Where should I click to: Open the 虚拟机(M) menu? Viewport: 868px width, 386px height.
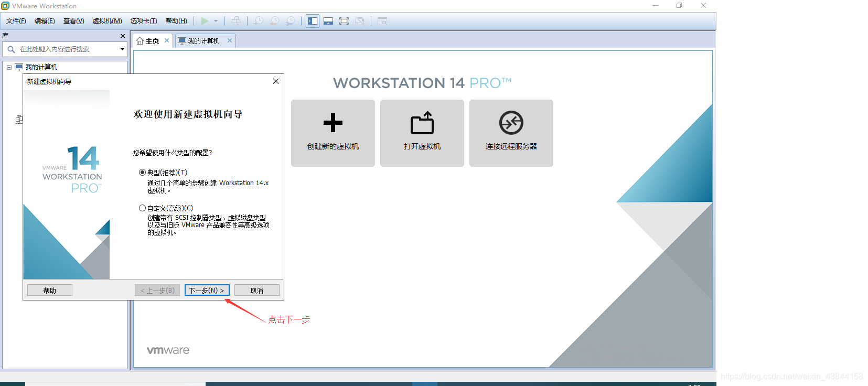108,21
